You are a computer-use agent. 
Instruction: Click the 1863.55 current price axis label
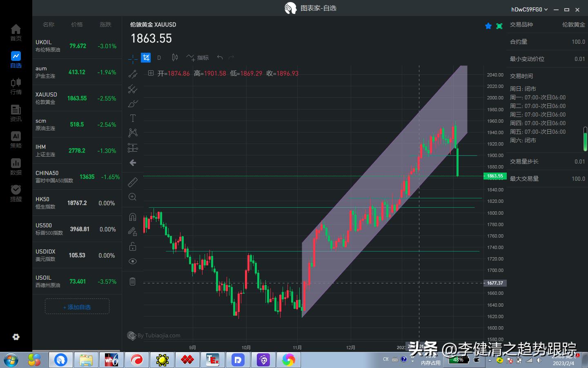point(495,176)
